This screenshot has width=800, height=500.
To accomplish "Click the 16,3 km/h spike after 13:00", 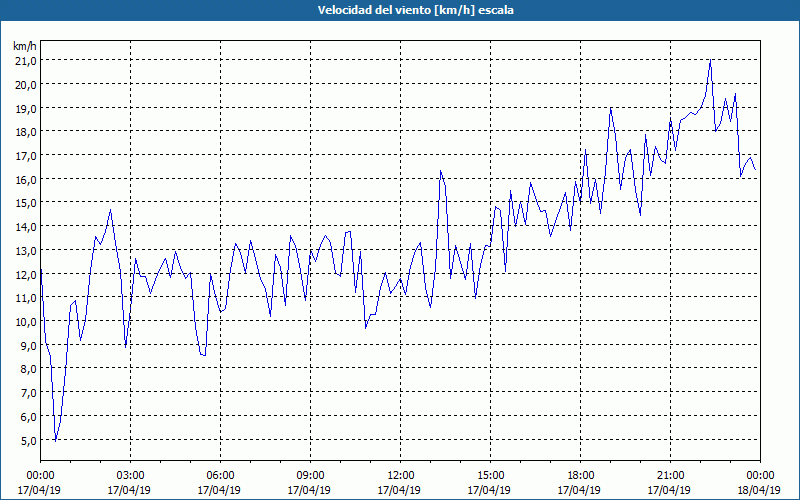I will 440,170.
